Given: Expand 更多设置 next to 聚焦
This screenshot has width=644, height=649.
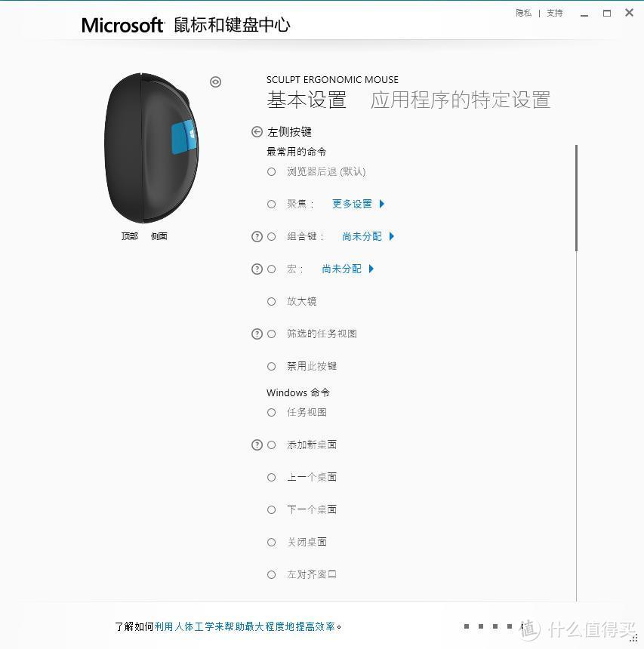Looking at the screenshot, I should (x=358, y=204).
